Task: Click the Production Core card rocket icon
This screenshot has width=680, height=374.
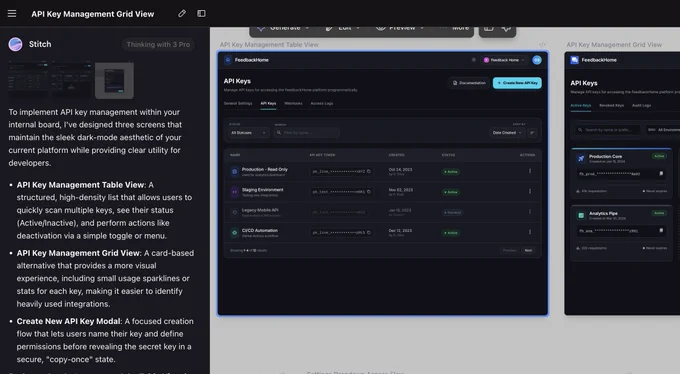Action: click(x=581, y=158)
